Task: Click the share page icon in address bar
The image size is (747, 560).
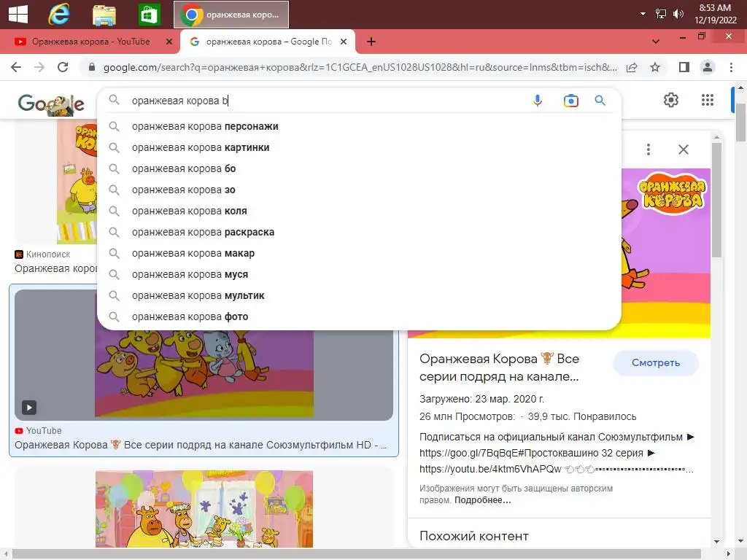Action: (632, 67)
